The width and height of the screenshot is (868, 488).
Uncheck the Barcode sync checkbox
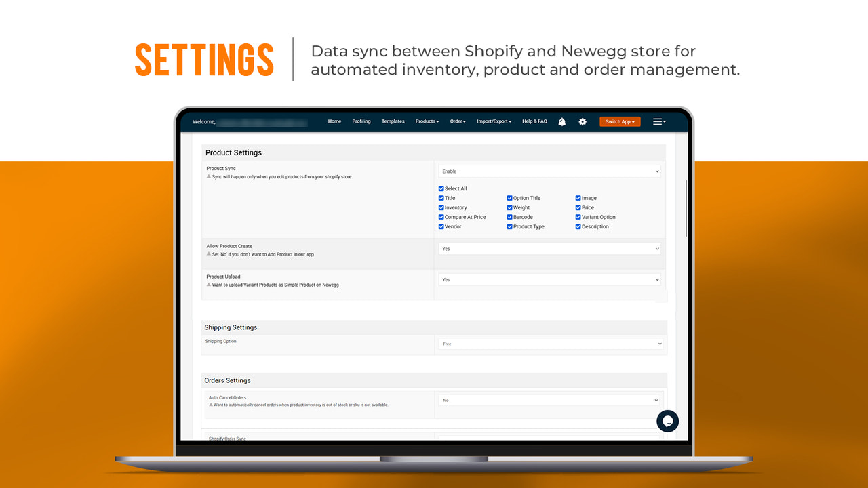point(510,217)
